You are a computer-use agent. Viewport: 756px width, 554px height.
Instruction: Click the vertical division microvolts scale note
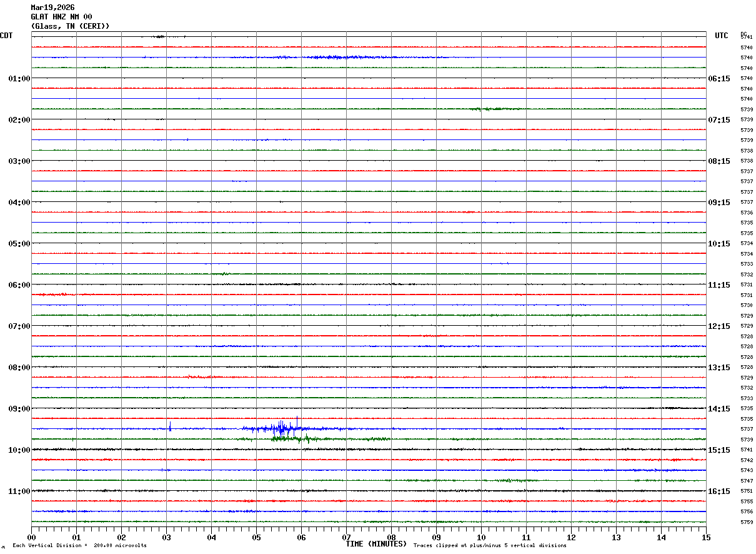(79, 546)
